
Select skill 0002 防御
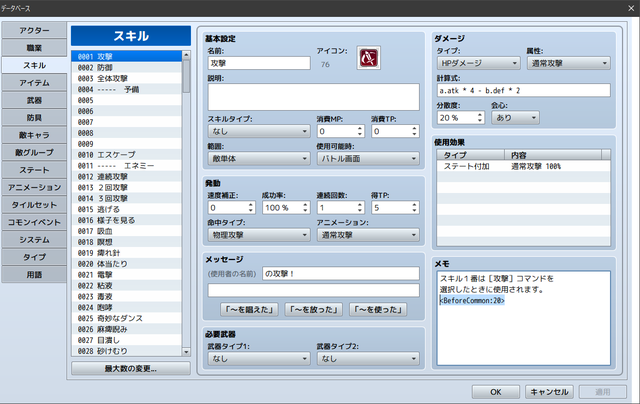tap(127, 67)
